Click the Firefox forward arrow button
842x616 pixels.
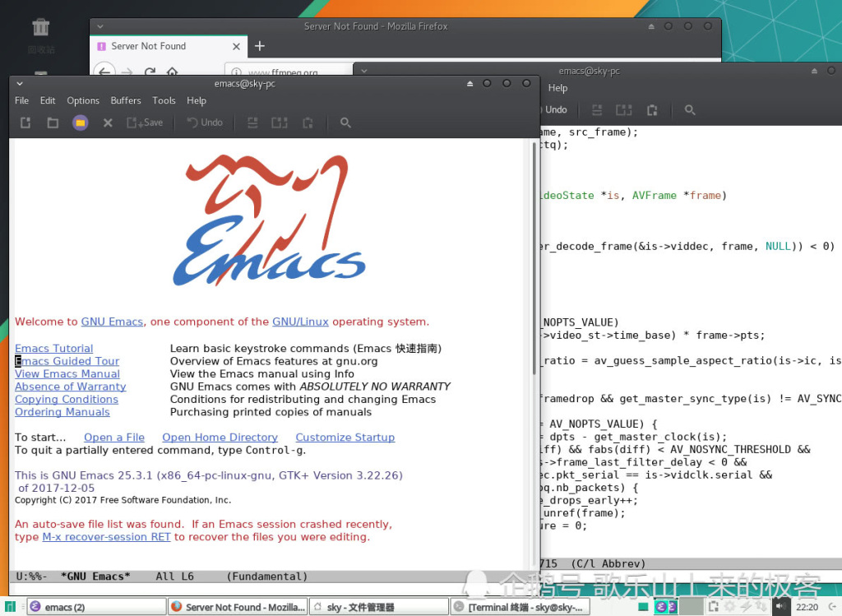click(x=127, y=72)
